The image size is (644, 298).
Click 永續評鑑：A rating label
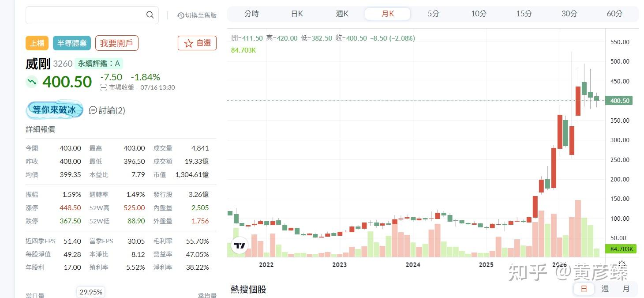pyautogui.click(x=99, y=64)
